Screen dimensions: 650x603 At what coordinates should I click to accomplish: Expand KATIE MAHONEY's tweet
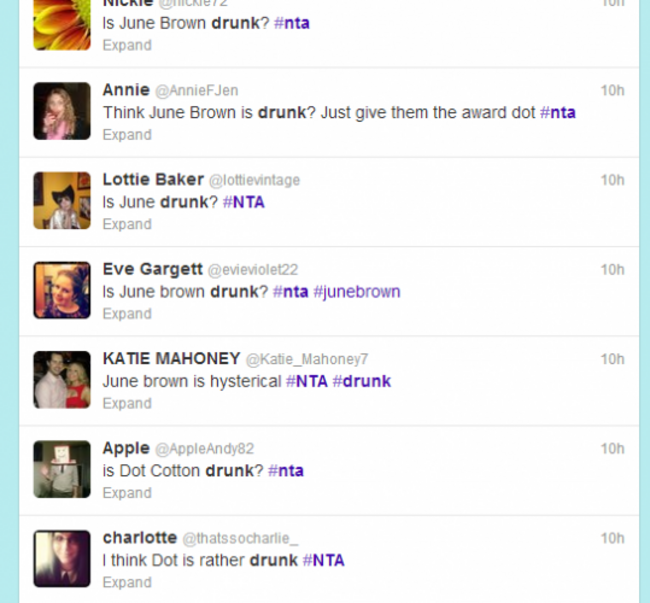click(x=127, y=404)
